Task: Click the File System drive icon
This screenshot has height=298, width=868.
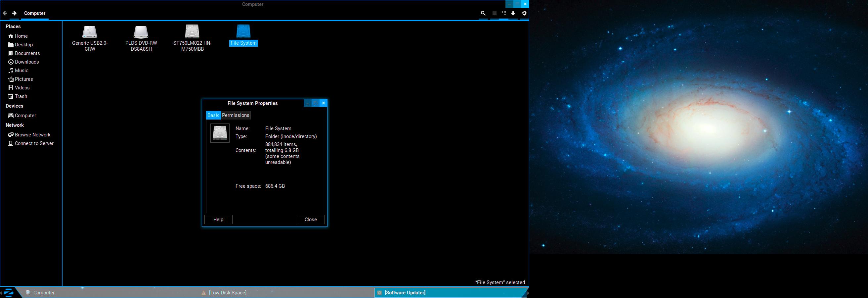Action: pyautogui.click(x=243, y=31)
